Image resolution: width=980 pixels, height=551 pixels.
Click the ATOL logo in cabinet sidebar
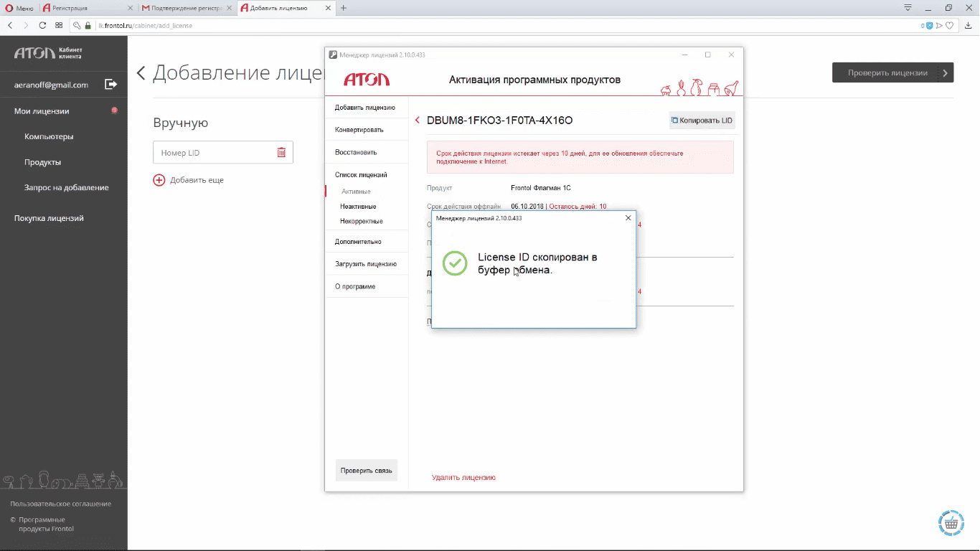[34, 54]
